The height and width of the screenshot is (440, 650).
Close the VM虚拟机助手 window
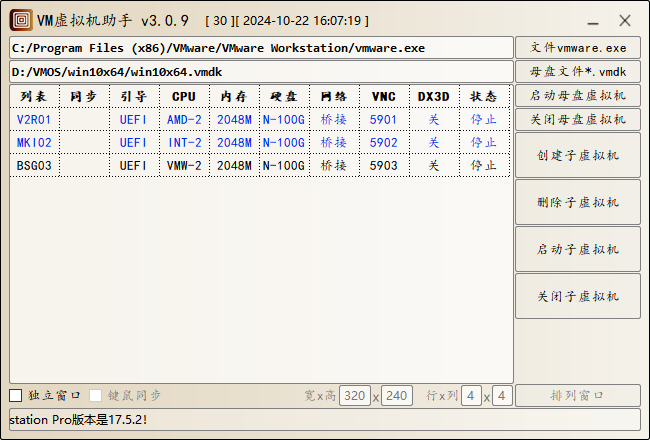pyautogui.click(x=625, y=21)
